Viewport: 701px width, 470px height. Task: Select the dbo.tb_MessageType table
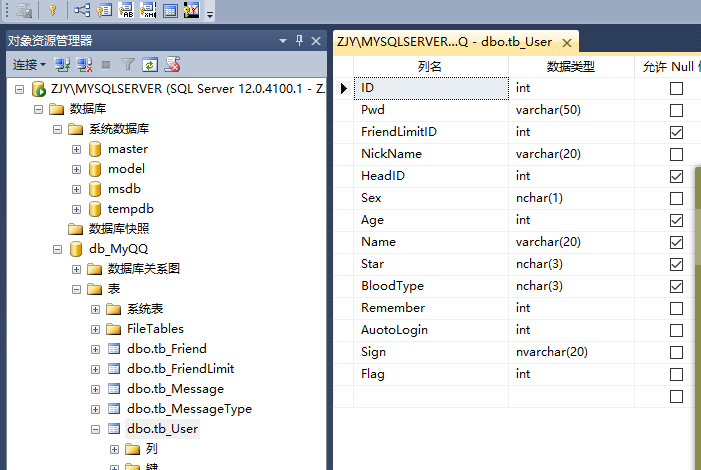190,409
